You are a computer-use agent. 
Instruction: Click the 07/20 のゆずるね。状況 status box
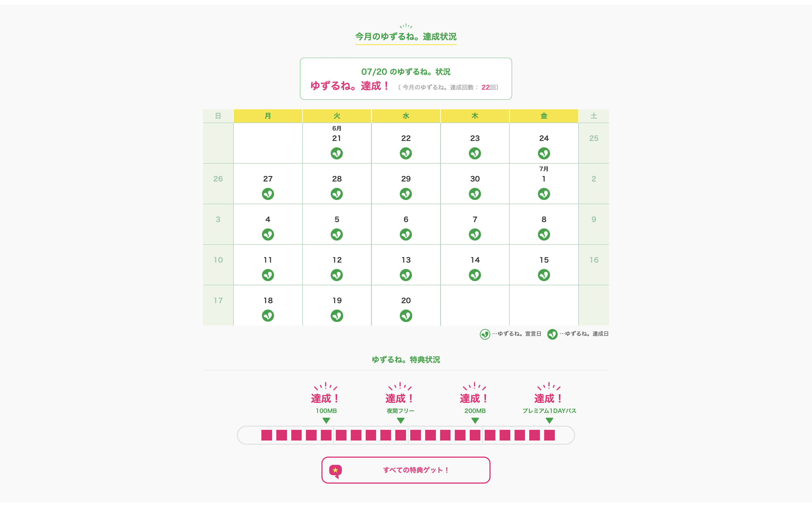(x=406, y=79)
